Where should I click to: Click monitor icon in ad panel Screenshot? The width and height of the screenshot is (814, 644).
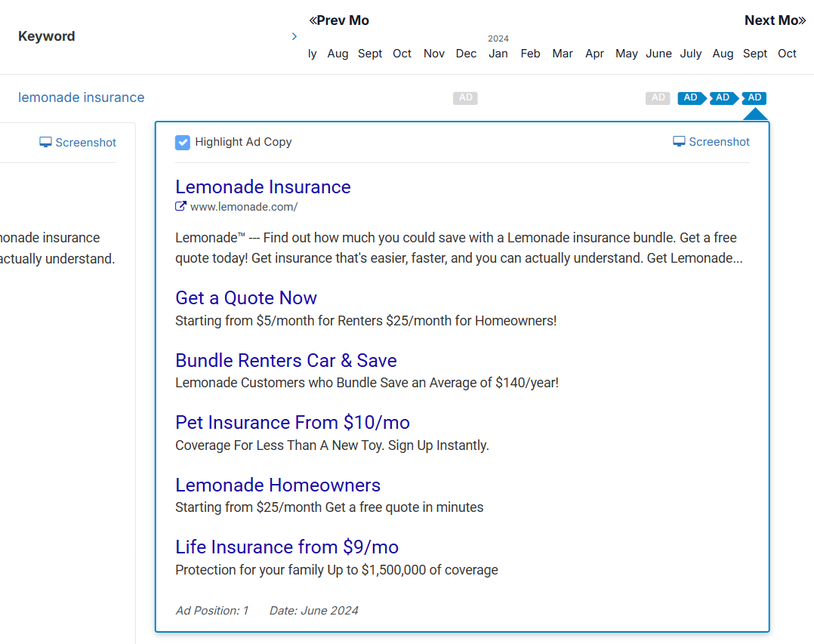point(679,142)
